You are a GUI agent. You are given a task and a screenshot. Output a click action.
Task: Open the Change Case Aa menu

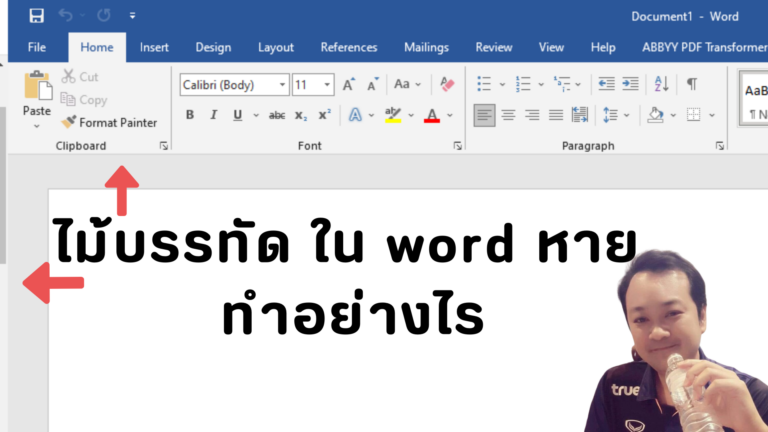(408, 84)
